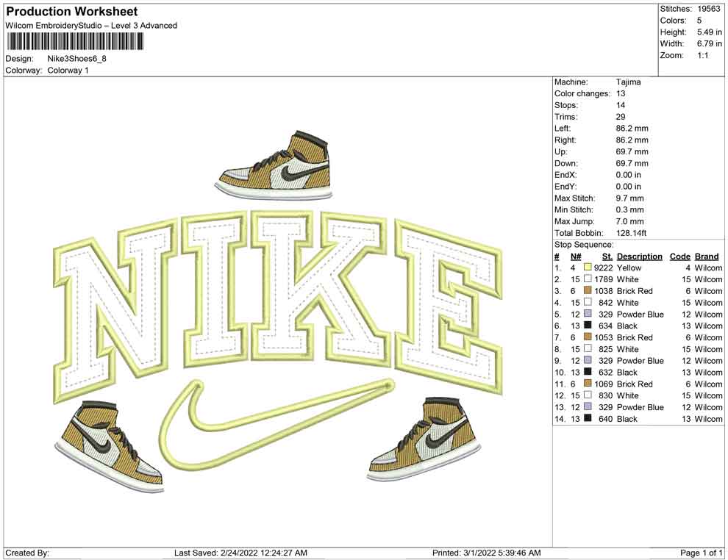Click the Color changes value 13
728x560 pixels.
tap(621, 93)
